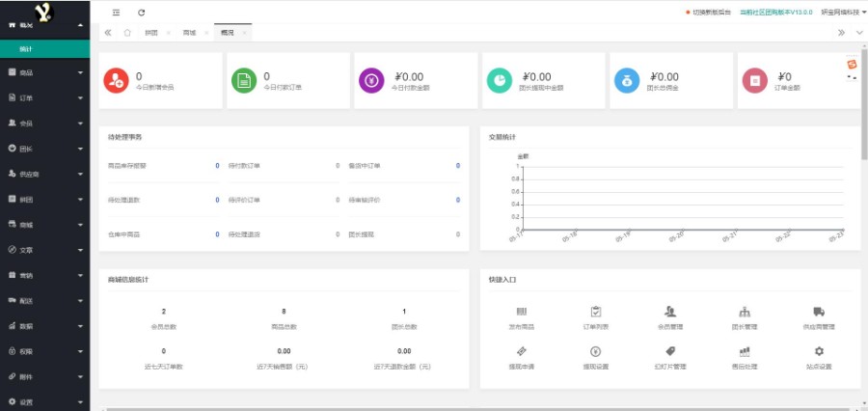Open 发布商品 quick entry icon
This screenshot has width=868, height=411.
click(x=521, y=312)
